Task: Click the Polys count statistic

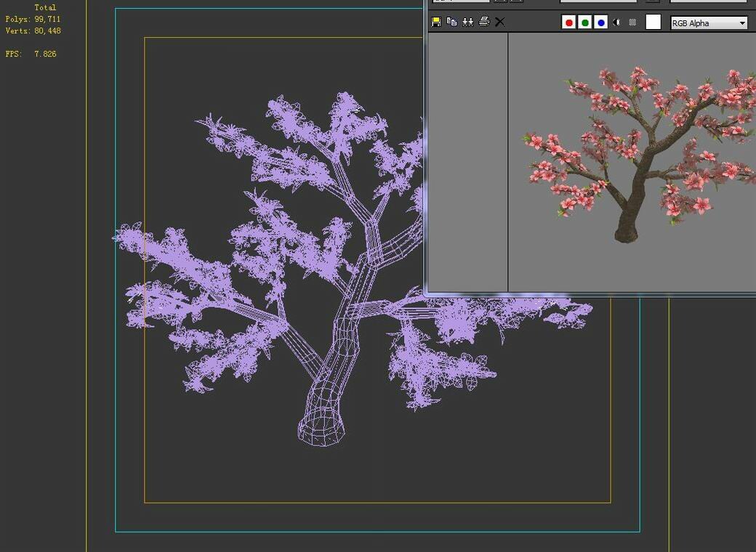Action: click(x=34, y=19)
